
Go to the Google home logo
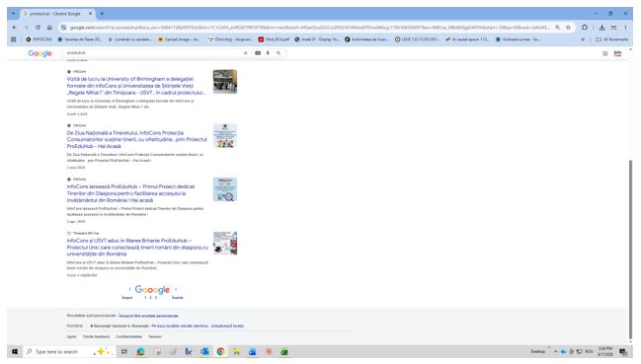(x=40, y=53)
